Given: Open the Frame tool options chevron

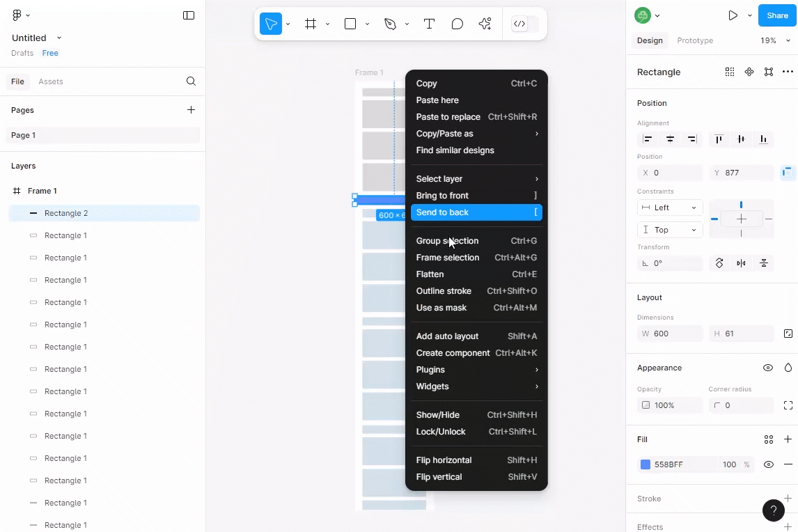Looking at the screenshot, I should pyautogui.click(x=327, y=24).
